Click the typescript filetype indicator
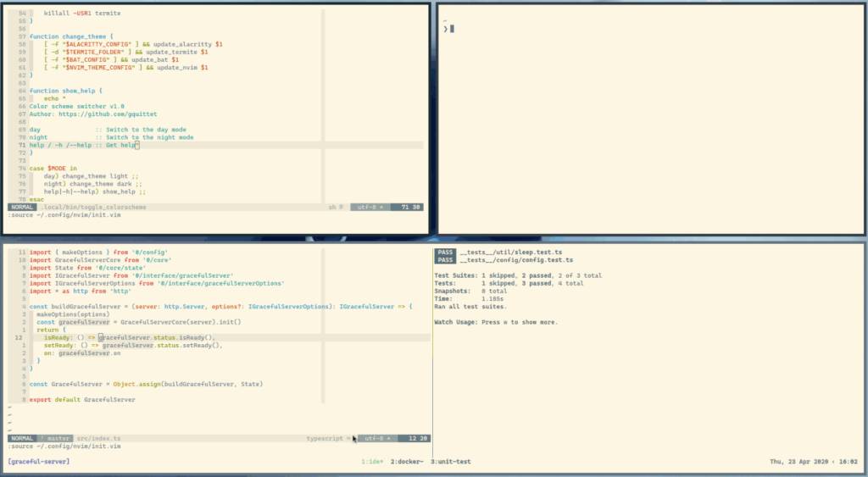 [x=327, y=438]
